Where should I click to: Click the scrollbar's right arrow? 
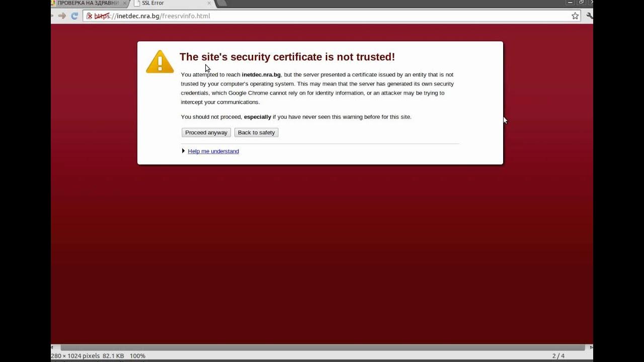(591, 347)
